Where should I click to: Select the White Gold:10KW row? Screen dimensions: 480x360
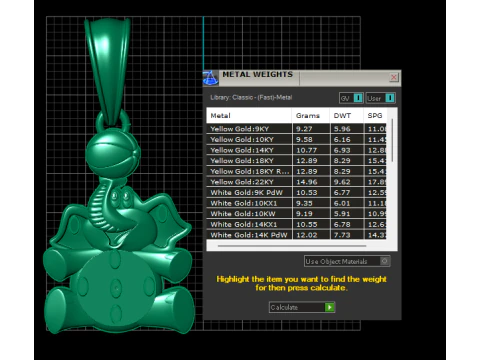(x=296, y=214)
